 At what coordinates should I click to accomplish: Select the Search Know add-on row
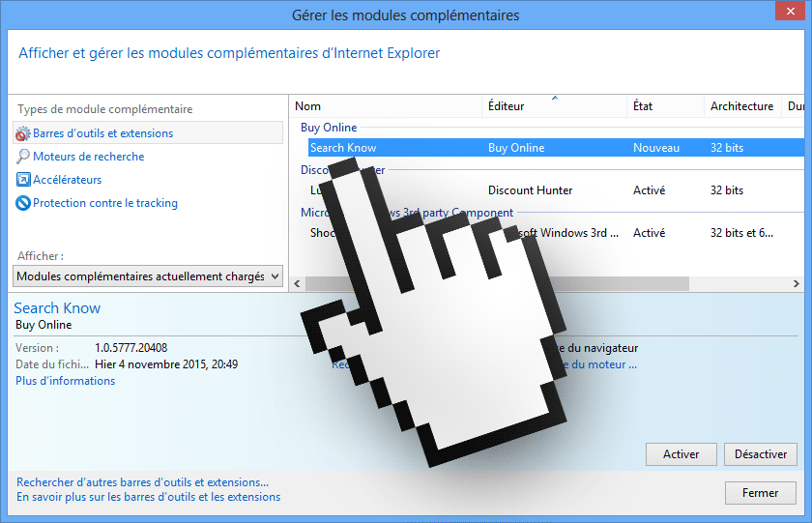pyautogui.click(x=556, y=148)
